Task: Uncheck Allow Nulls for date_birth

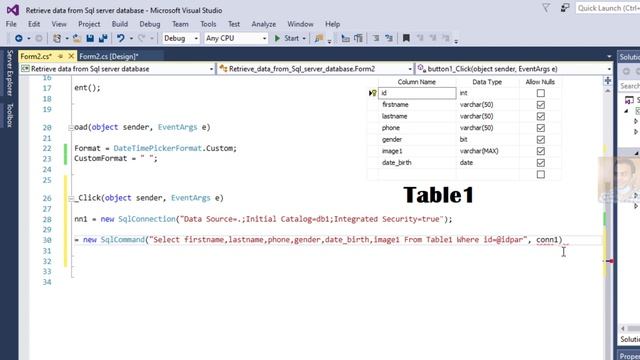Action: (541, 163)
